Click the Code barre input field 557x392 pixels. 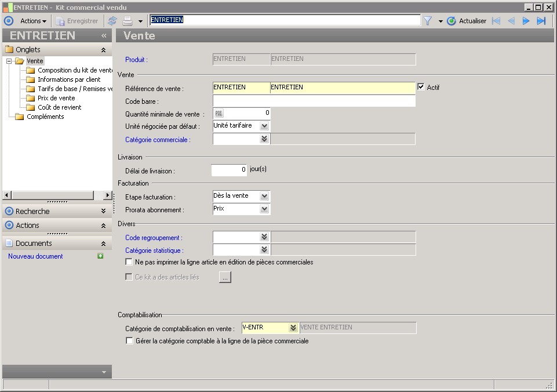point(314,101)
